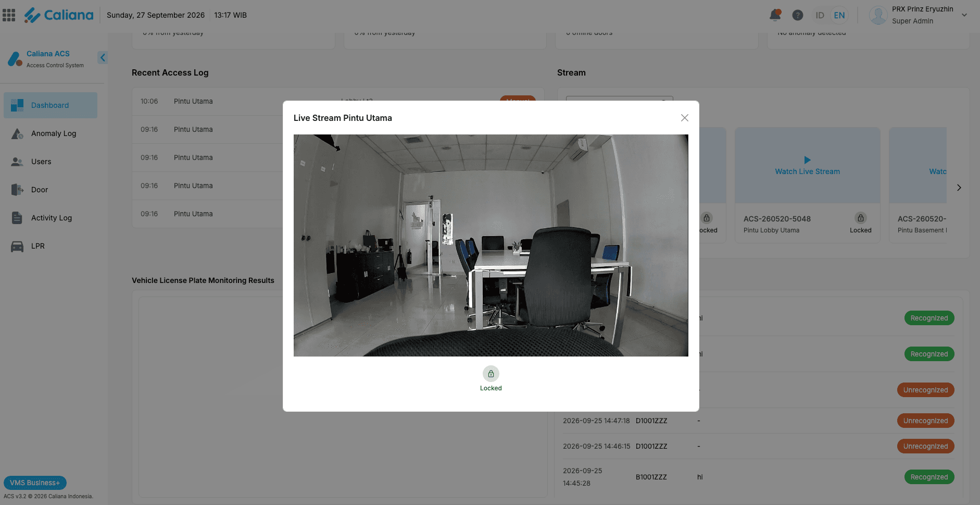The image size is (980, 505).
Task: Open LPR in the sidebar
Action: click(x=51, y=246)
